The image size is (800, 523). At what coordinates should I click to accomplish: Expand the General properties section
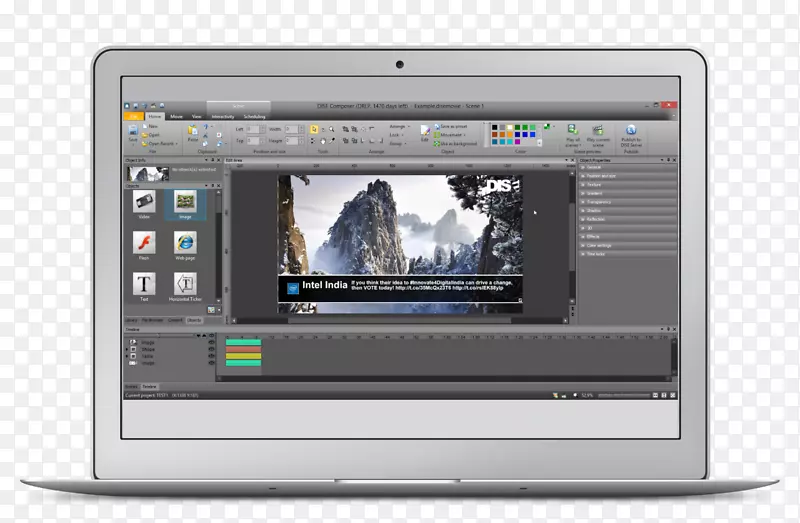tap(628, 167)
